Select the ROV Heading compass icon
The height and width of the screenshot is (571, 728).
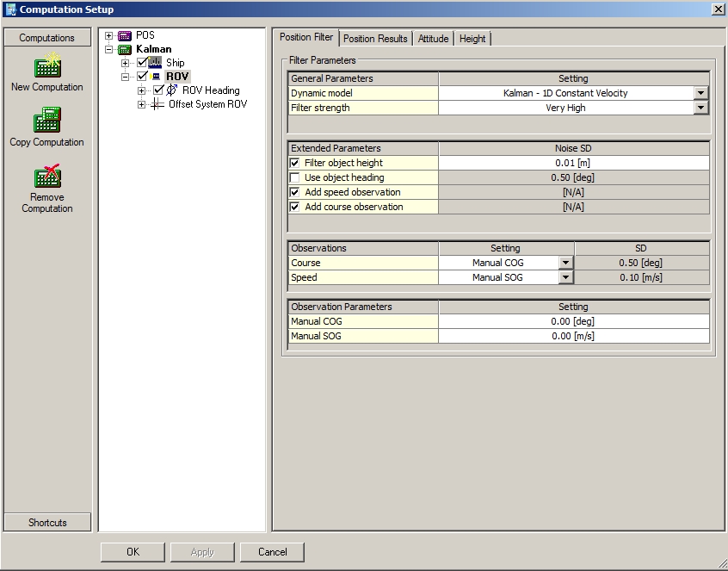click(x=172, y=90)
